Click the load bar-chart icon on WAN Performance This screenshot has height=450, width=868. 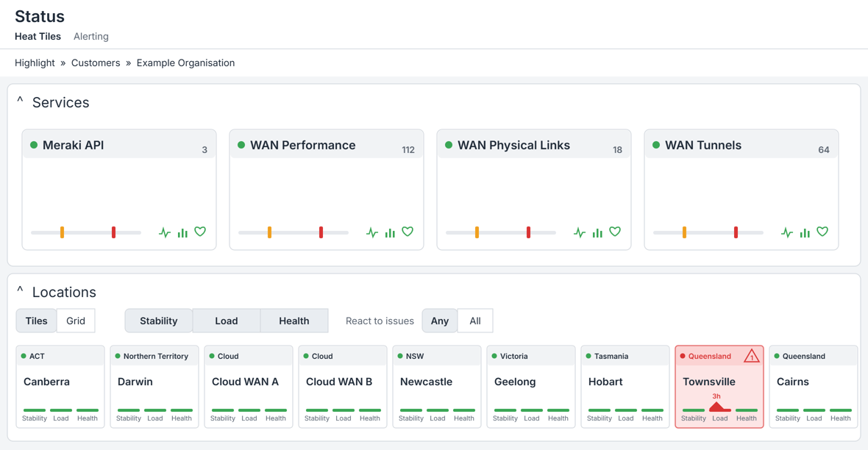click(x=391, y=232)
